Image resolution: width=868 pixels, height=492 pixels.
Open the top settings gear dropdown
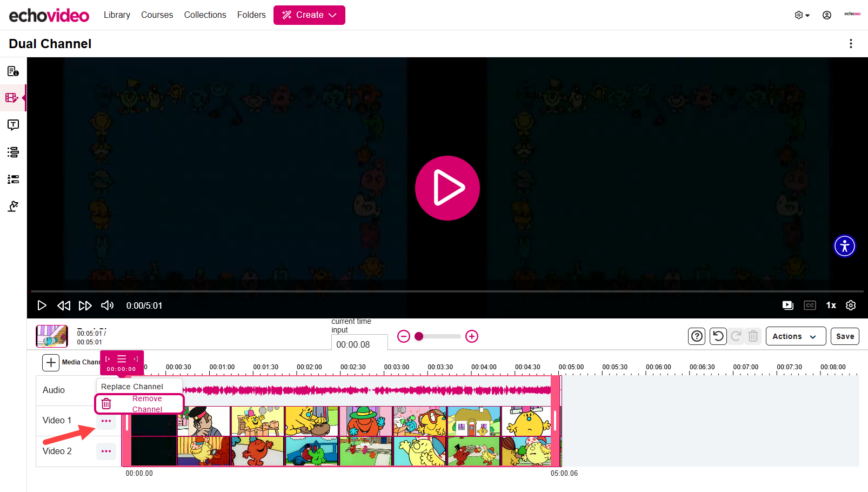802,15
